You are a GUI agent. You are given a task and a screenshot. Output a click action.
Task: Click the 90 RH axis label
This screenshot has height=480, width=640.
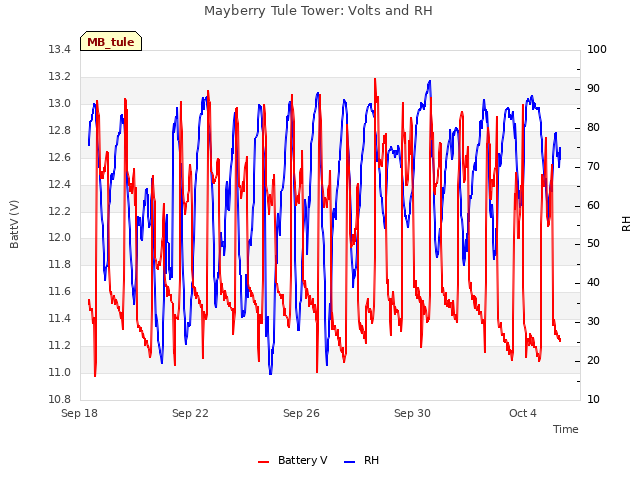click(593, 89)
